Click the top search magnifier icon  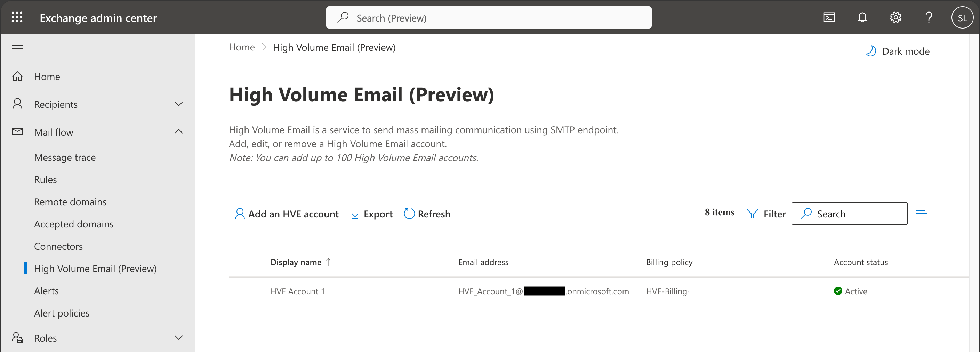[x=343, y=17]
